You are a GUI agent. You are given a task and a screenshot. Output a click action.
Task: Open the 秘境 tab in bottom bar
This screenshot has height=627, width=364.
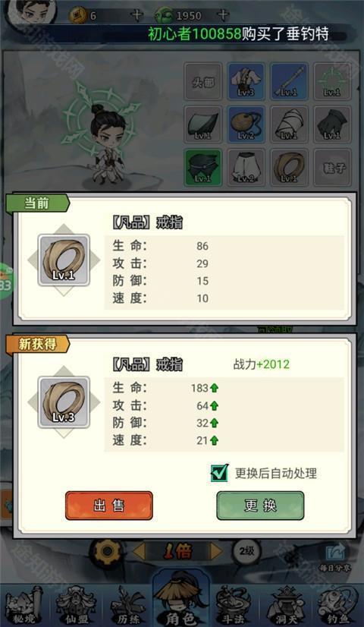pyautogui.click(x=24, y=606)
